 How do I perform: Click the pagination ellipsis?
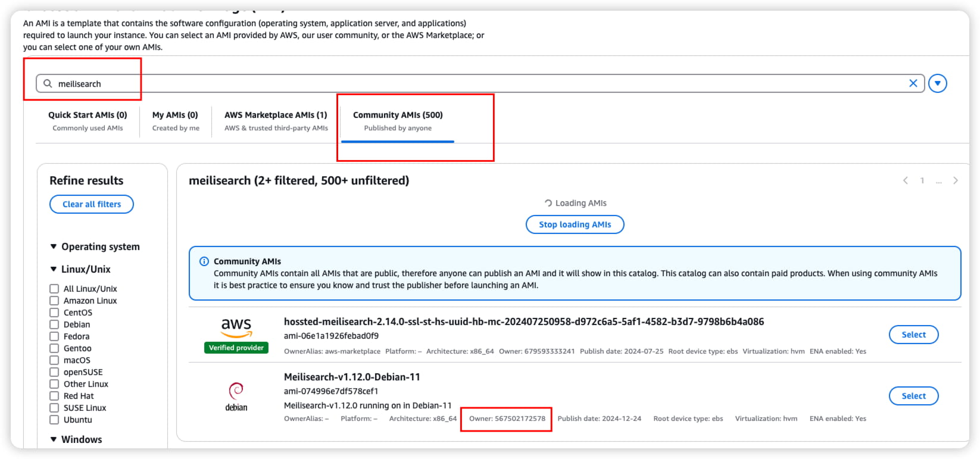coord(939,182)
